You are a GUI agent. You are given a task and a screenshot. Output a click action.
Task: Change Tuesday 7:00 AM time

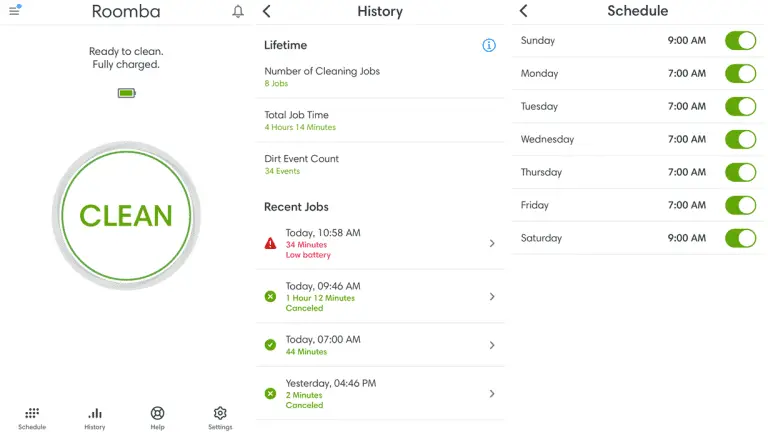pyautogui.click(x=687, y=106)
